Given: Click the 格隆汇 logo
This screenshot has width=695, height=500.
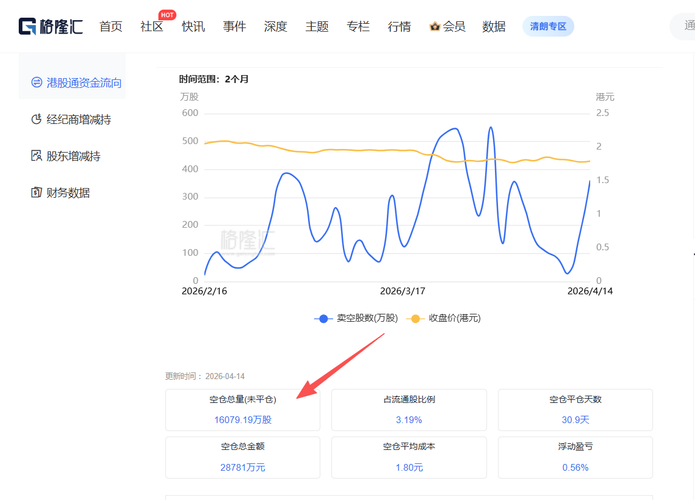Looking at the screenshot, I should coord(51,26).
